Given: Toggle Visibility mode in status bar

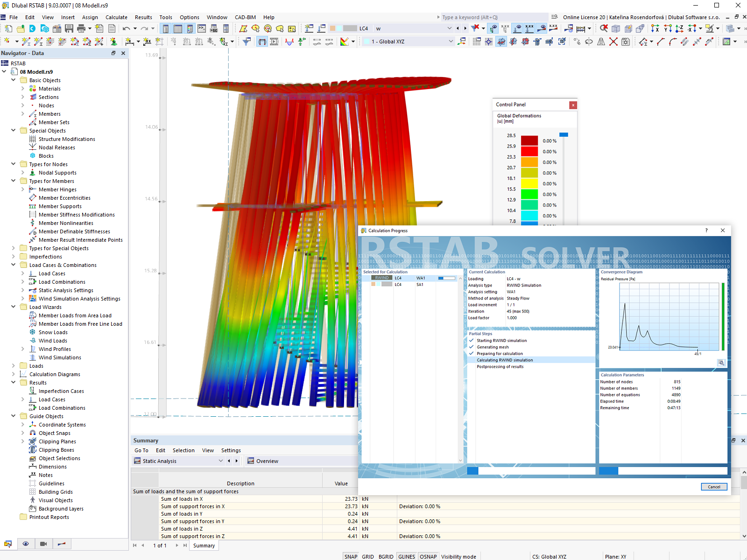Looking at the screenshot, I should pyautogui.click(x=458, y=556).
